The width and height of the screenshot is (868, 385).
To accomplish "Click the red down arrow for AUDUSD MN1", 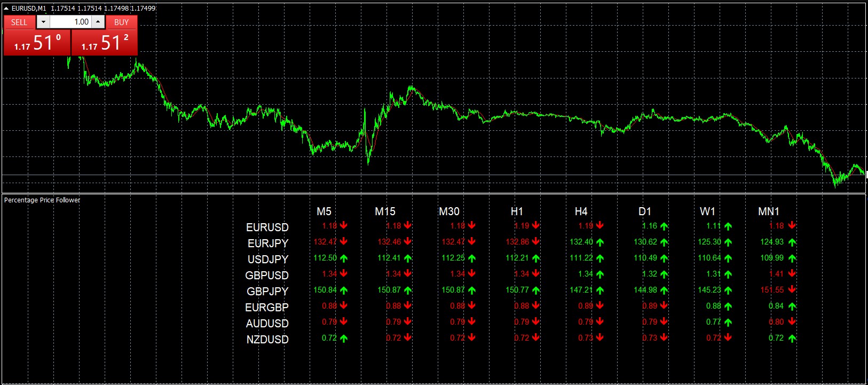I will pos(792,322).
